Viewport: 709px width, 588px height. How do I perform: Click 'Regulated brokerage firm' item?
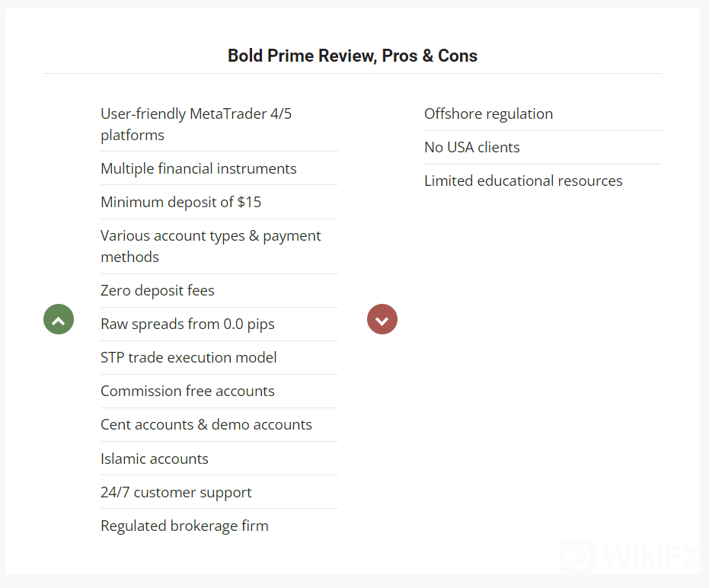coord(184,526)
